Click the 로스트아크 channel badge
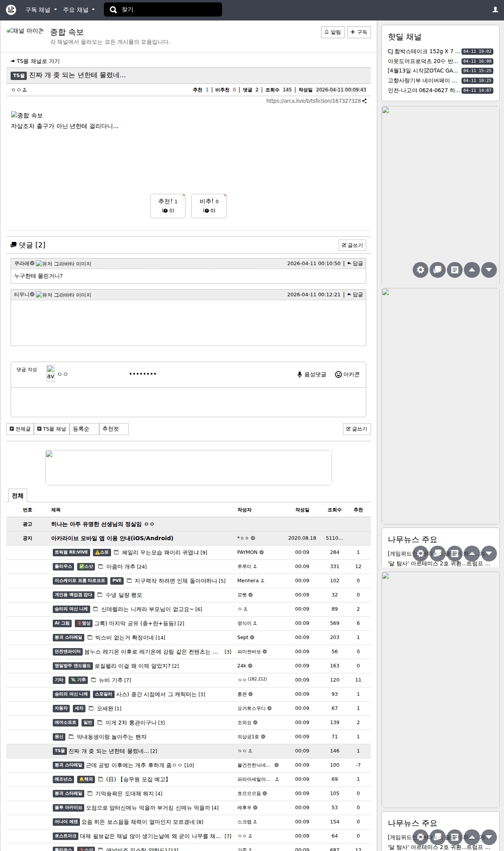This screenshot has width=504, height=851. [65, 836]
